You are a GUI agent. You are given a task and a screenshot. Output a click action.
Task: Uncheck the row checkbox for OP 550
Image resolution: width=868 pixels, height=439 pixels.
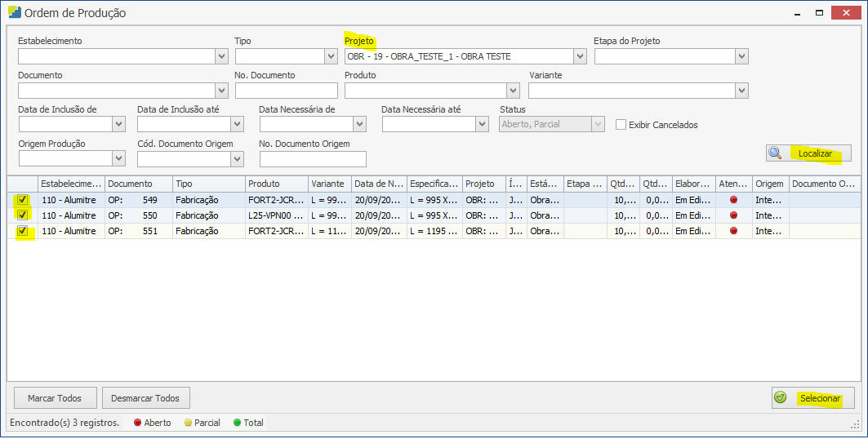[23, 215]
